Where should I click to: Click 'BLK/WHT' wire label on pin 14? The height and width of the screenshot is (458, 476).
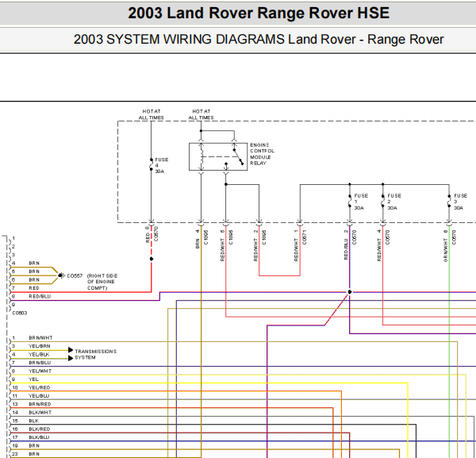click(40, 413)
